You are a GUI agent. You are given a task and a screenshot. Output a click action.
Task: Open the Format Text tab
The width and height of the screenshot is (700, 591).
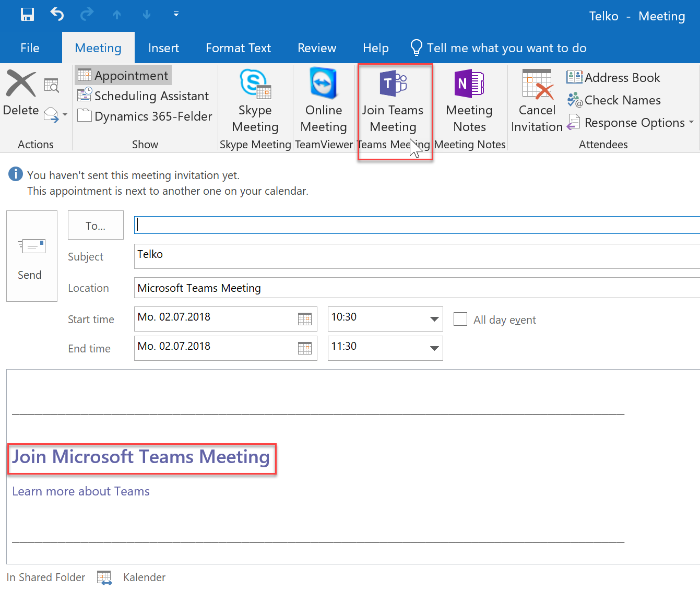tap(238, 48)
